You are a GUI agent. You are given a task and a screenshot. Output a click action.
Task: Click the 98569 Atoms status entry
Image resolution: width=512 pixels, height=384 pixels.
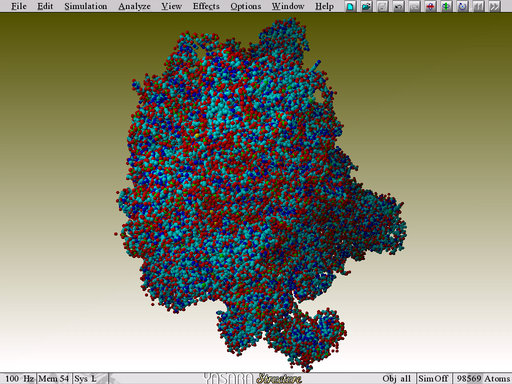483,379
